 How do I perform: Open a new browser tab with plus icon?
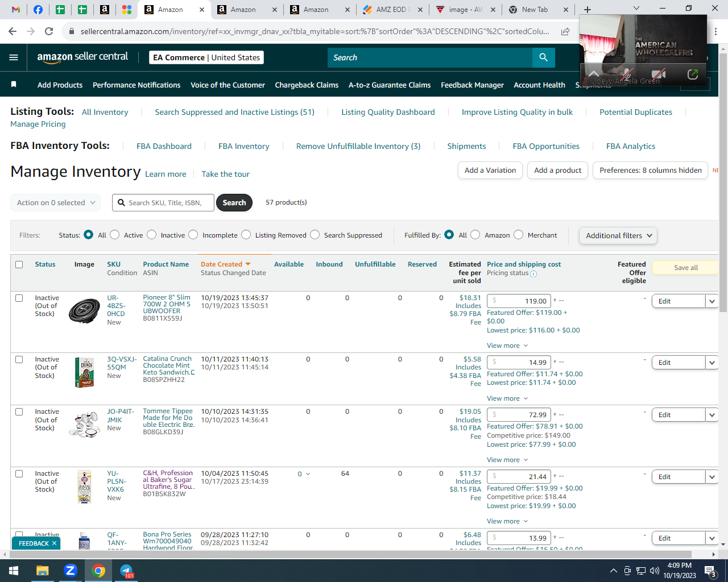(x=588, y=10)
